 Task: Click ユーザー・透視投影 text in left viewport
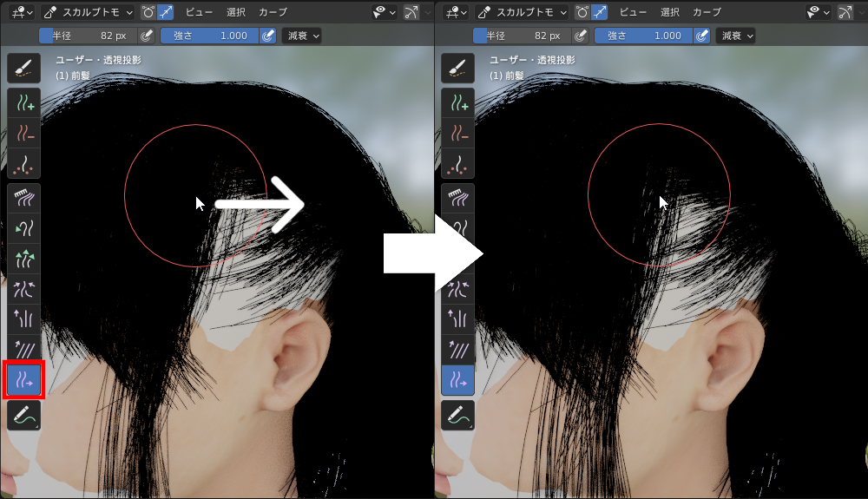coord(98,60)
